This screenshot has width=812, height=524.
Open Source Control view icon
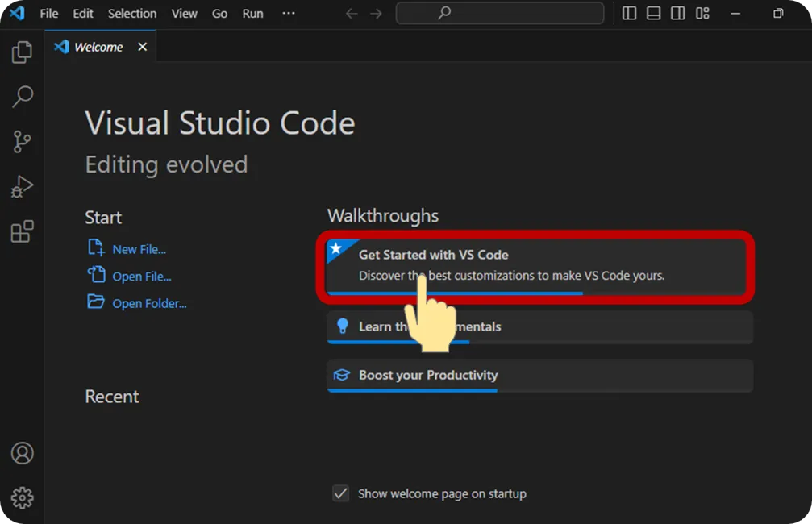(22, 142)
